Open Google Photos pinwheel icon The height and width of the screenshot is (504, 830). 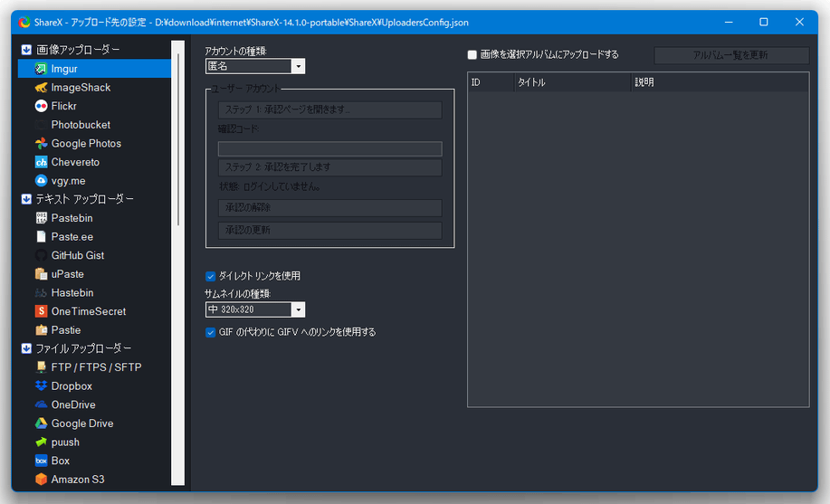tap(41, 144)
